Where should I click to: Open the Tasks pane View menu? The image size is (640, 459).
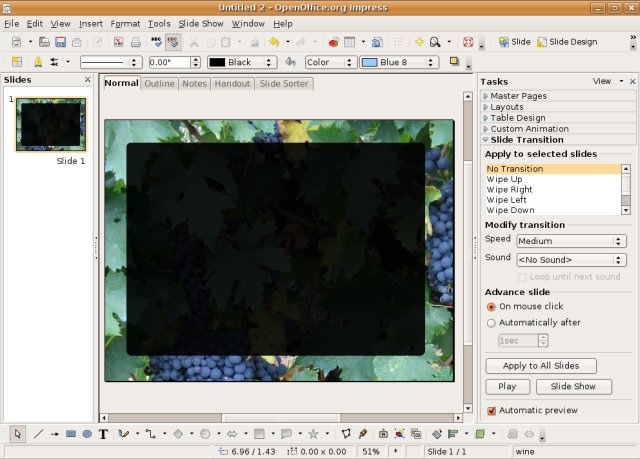point(607,82)
